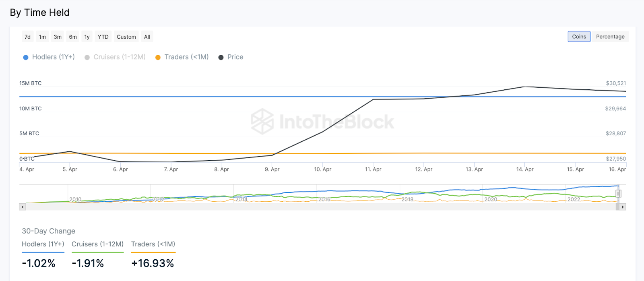
Task: Toggle the Price line in legend
Action: tap(235, 57)
